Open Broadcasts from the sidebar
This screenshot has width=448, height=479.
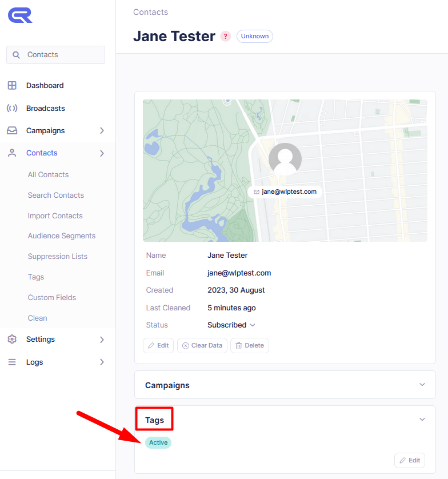[46, 108]
